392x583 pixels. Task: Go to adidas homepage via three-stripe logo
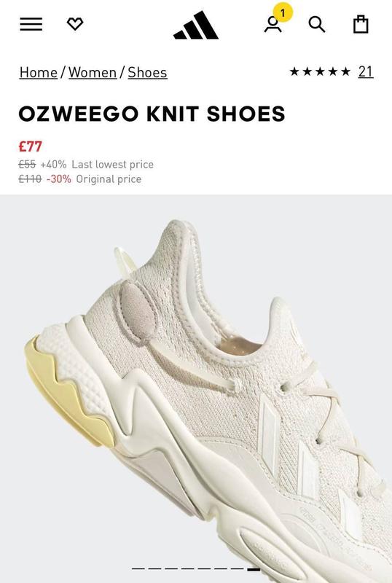coord(195,25)
